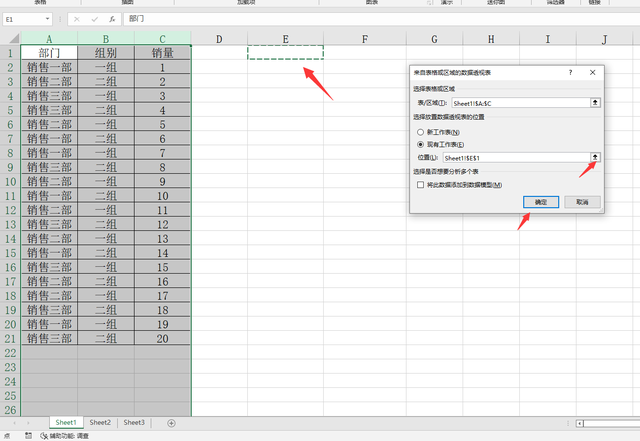The image size is (640, 441).
Task: Select row 1 header
Action: pyautogui.click(x=10, y=53)
